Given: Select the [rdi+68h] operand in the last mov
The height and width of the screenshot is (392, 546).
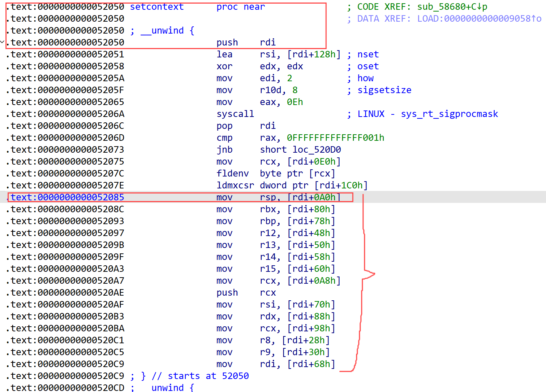Looking at the screenshot, I should click(x=311, y=364).
